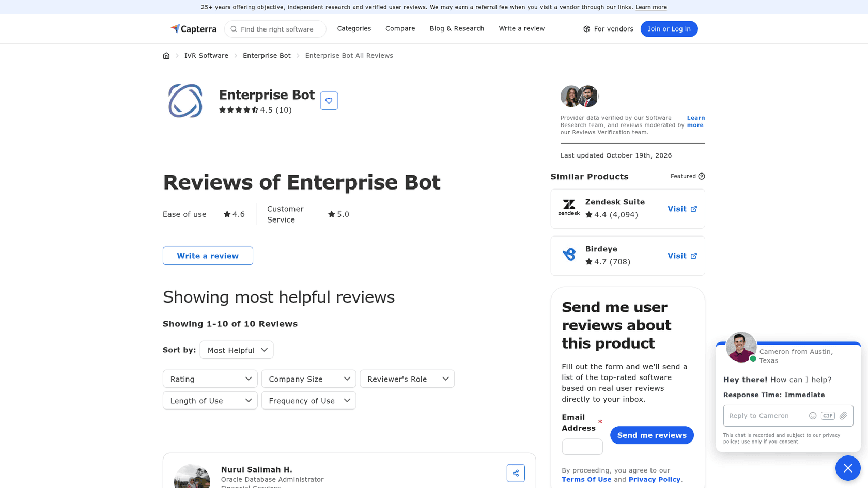Click the Featured help question icon
The width and height of the screenshot is (868, 488).
[x=702, y=176]
